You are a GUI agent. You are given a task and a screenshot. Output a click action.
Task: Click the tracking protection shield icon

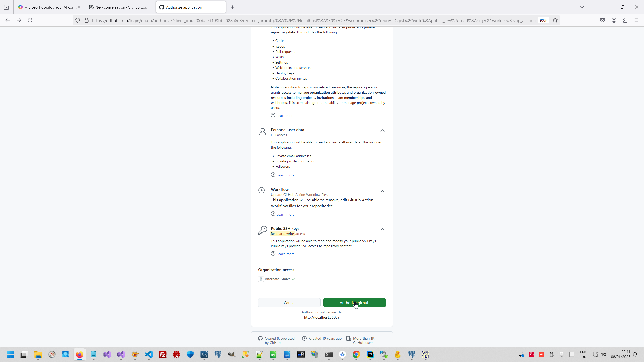[78, 20]
